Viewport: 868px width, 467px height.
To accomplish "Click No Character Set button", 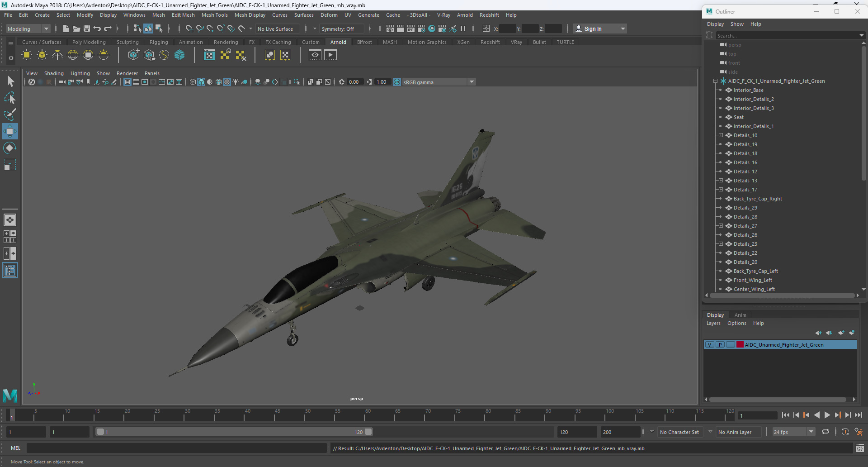I will coord(679,432).
